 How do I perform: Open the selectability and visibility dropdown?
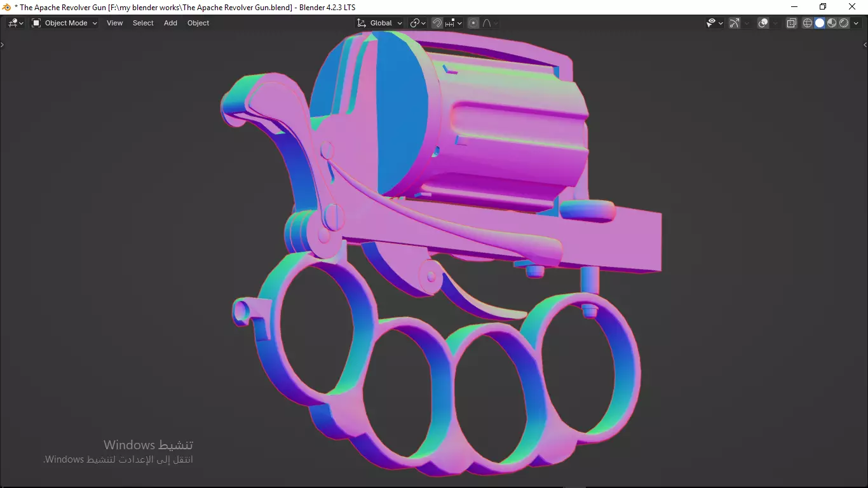tap(715, 23)
